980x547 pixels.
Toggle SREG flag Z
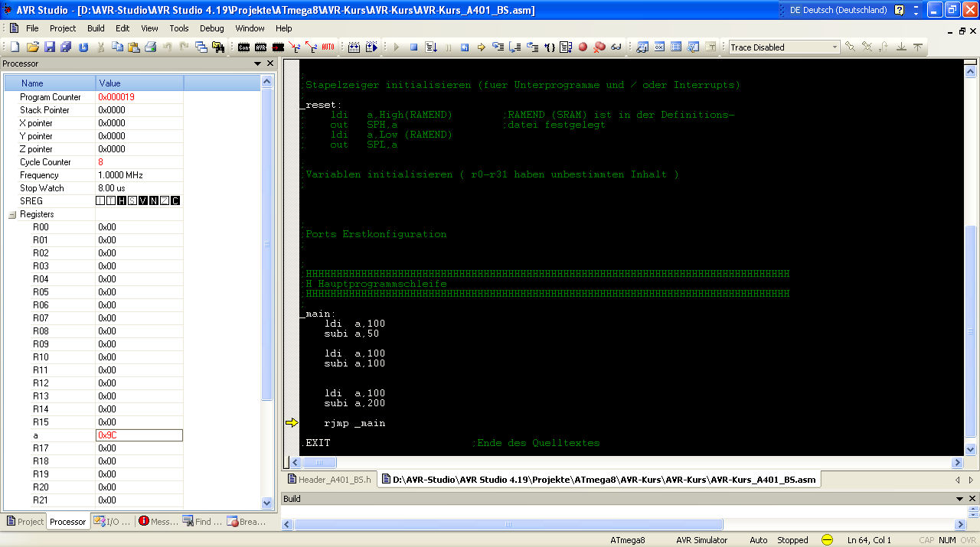point(165,200)
